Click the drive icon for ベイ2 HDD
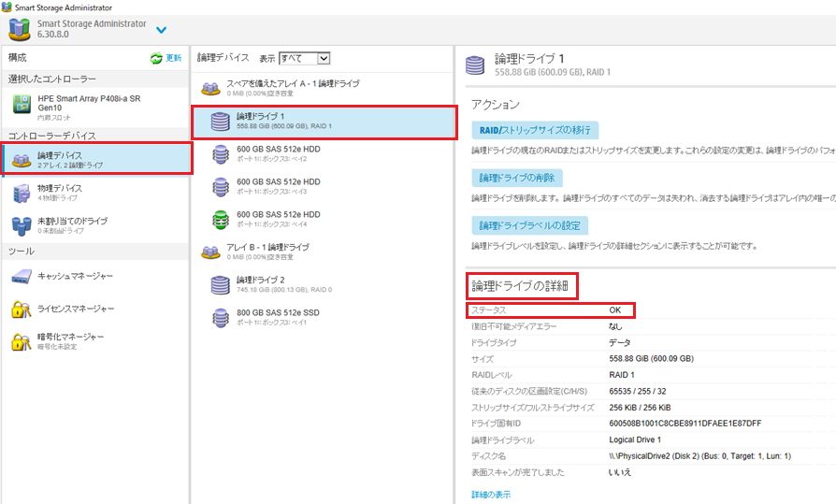 click(x=220, y=154)
